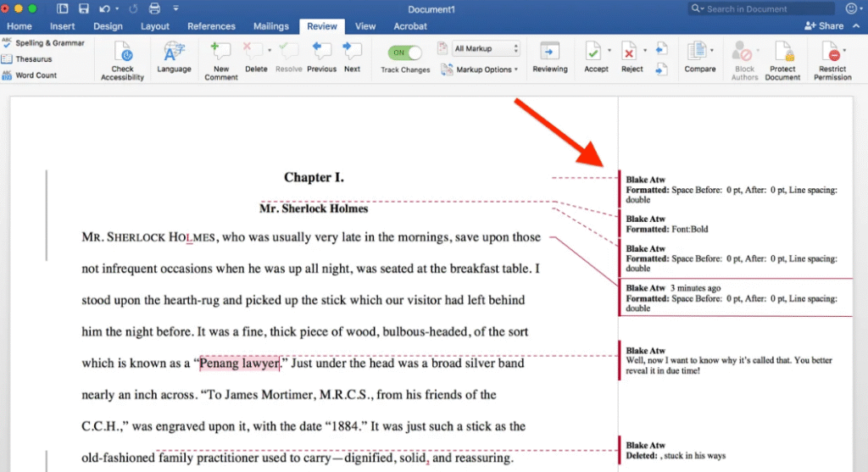868x472 pixels.
Task: Jump to Next comment
Action: coord(352,51)
